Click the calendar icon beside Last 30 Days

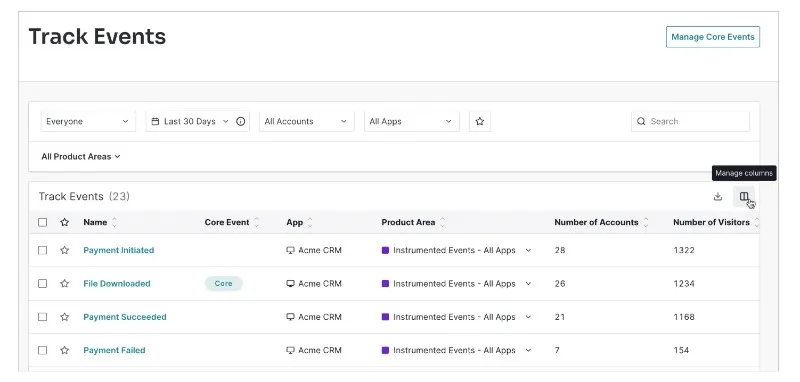point(156,121)
